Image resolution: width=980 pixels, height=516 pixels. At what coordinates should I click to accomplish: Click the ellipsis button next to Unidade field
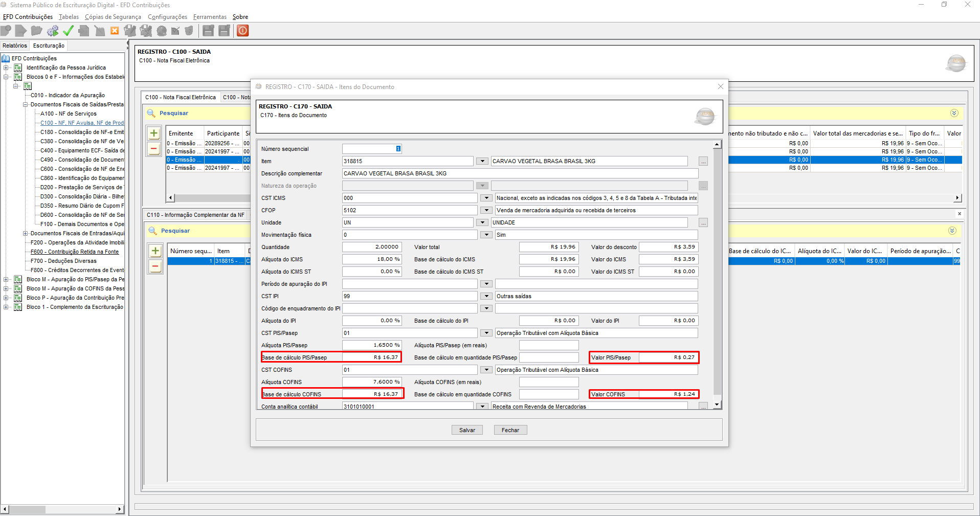[703, 223]
